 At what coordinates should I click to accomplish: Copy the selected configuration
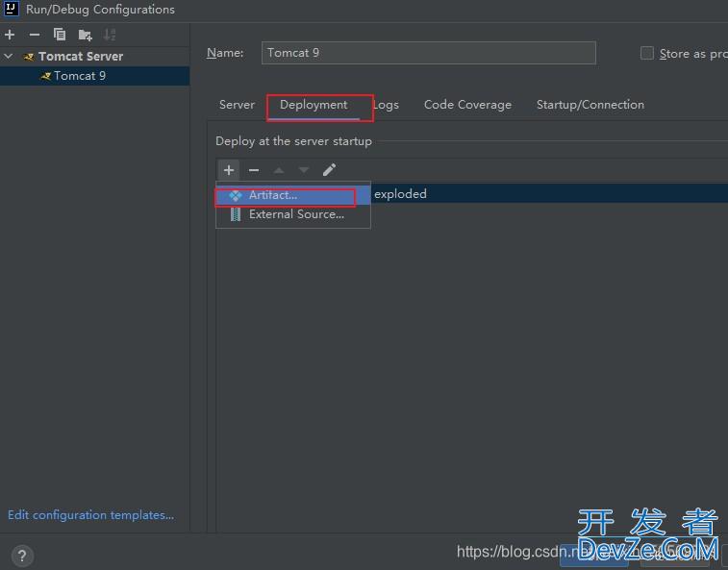coord(60,35)
